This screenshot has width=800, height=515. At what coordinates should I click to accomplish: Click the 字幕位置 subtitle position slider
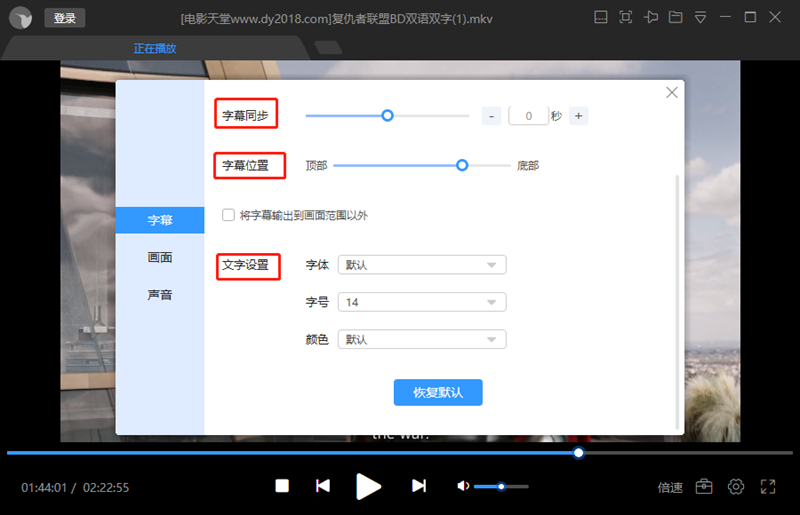[x=462, y=165]
